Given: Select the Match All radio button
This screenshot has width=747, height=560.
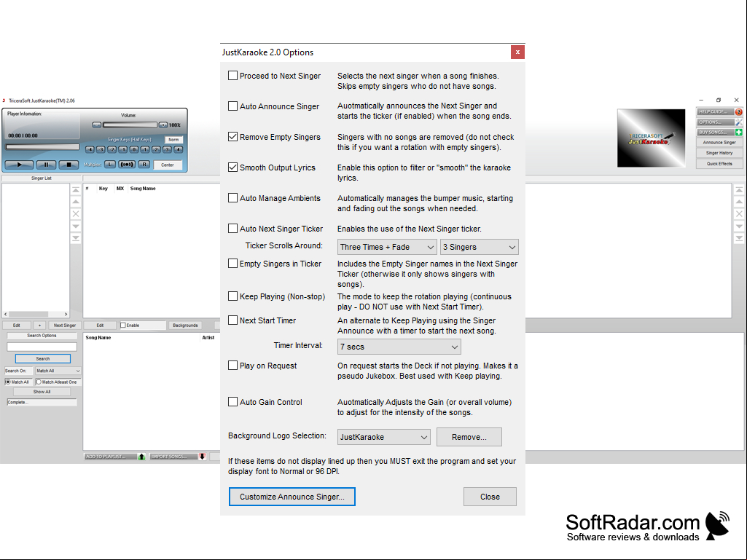Looking at the screenshot, I should pyautogui.click(x=7, y=382).
